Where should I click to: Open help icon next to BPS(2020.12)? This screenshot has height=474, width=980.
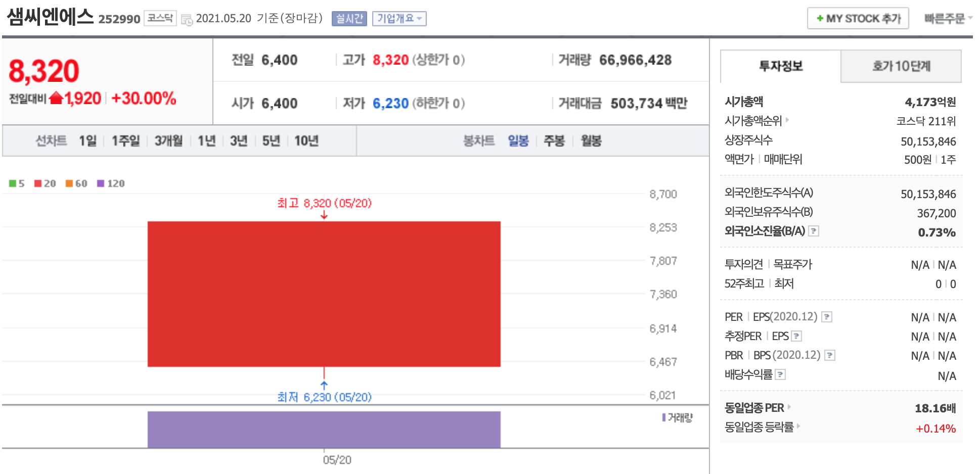tap(830, 355)
